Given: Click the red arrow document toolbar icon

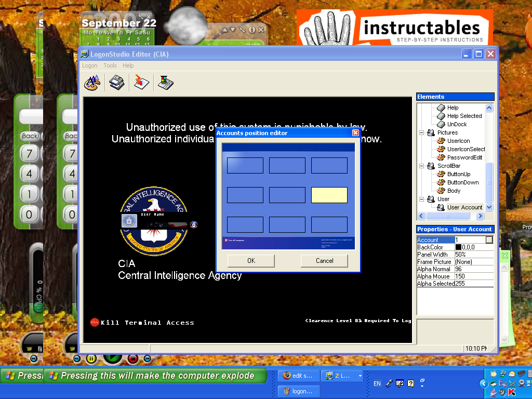Looking at the screenshot, I should point(141,83).
